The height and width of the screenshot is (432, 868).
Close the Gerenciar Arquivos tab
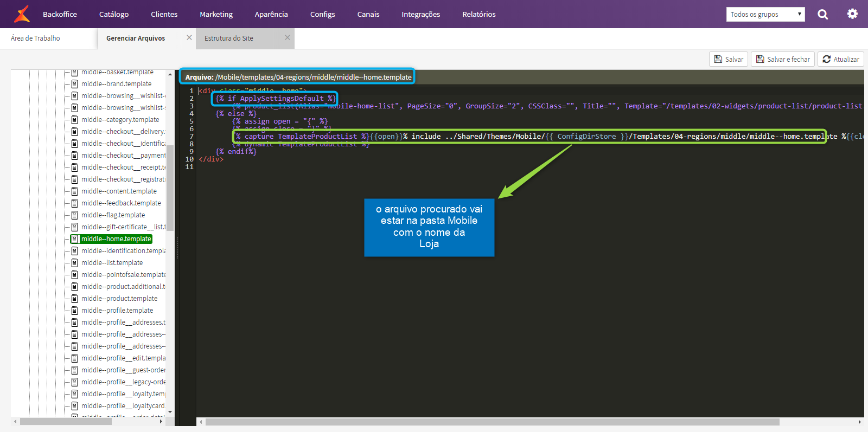tap(189, 37)
